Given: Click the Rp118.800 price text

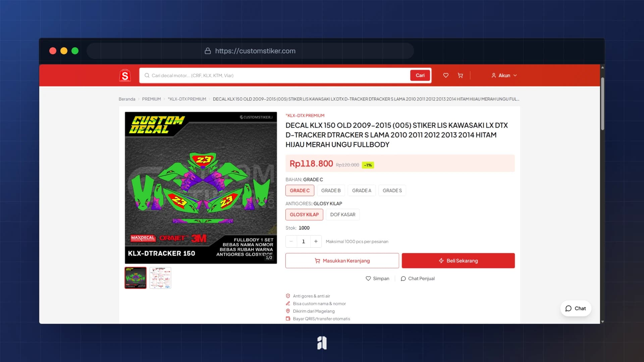Looking at the screenshot, I should [311, 164].
